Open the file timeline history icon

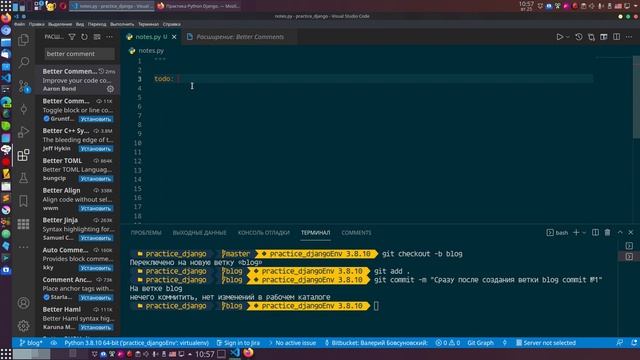pyautogui.click(x=579, y=37)
